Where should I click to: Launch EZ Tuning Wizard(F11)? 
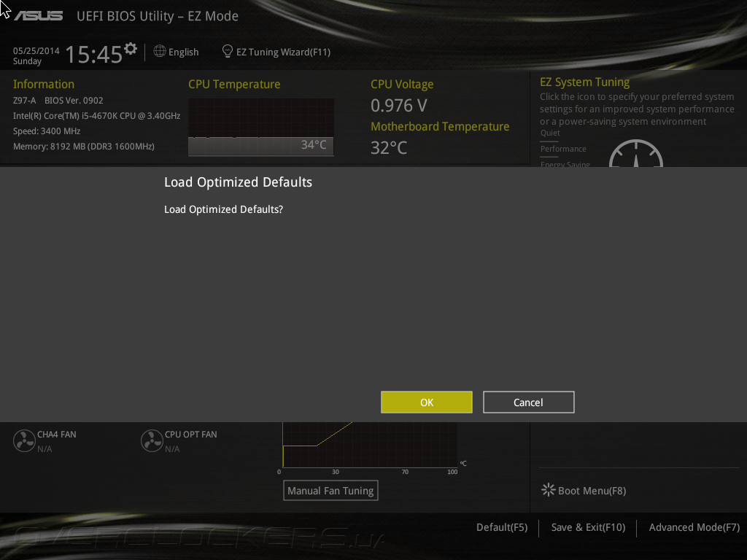pos(283,52)
